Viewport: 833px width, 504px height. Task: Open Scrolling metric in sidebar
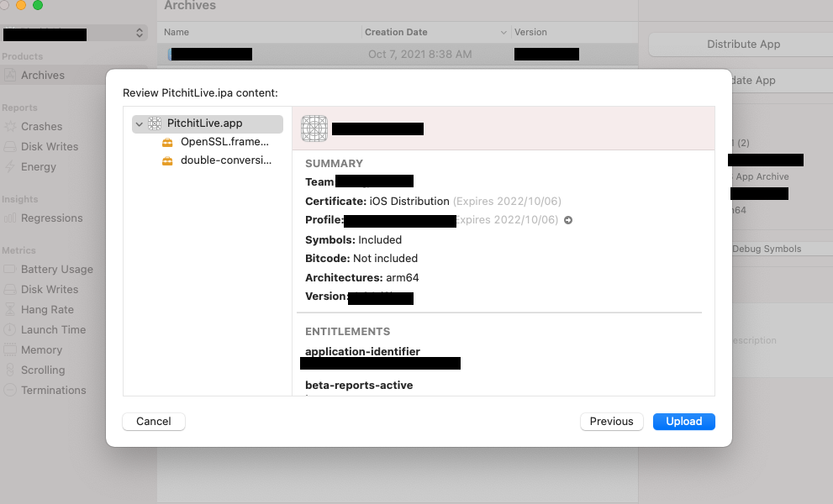pos(43,370)
